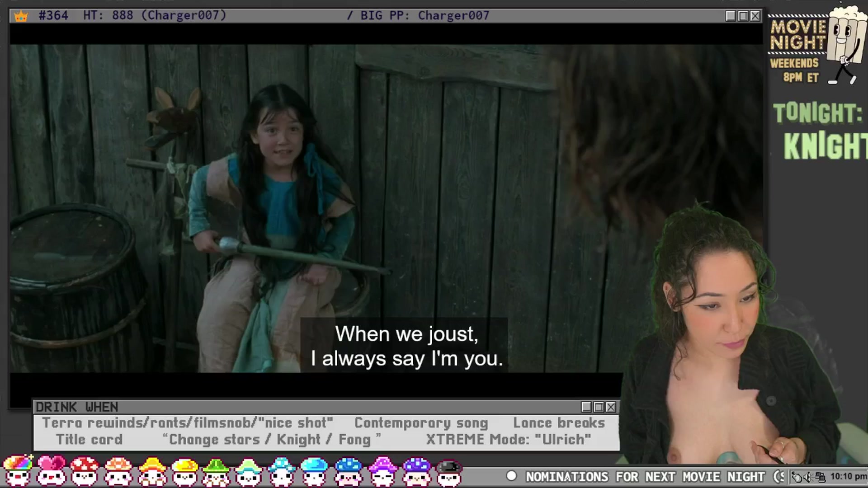Click "HT: 888 (Charger007)" text
868x488 pixels.
point(155,15)
